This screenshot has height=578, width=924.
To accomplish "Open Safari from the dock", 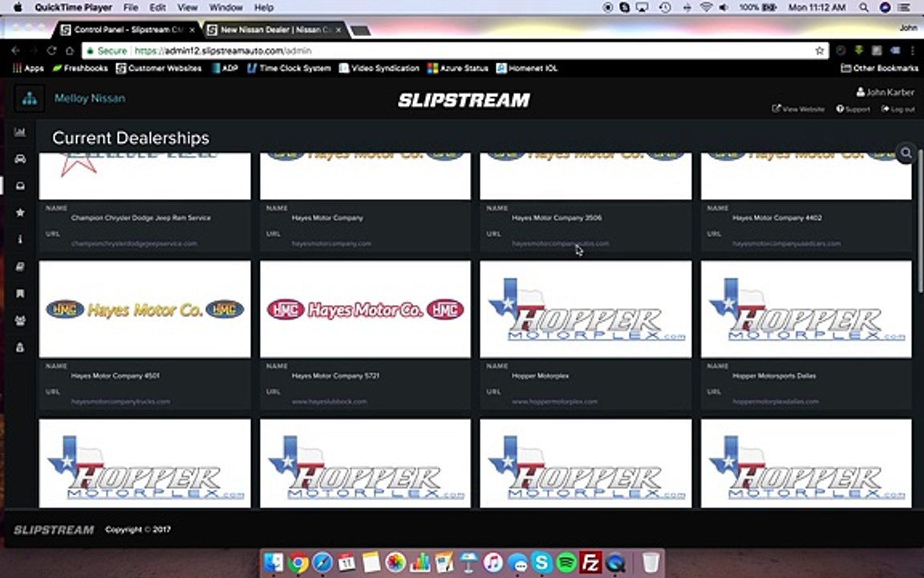I will pos(322,562).
